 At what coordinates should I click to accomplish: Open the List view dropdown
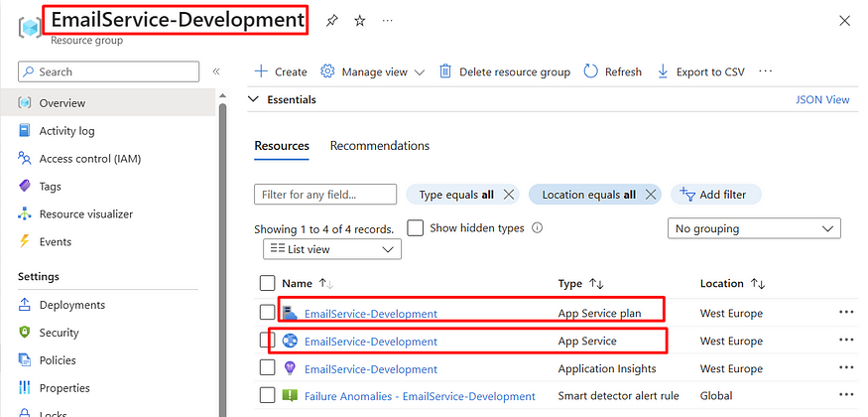[332, 249]
